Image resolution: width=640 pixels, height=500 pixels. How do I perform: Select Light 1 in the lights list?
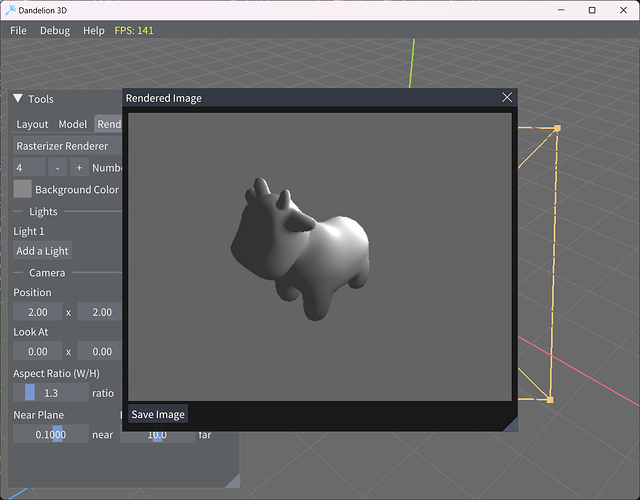[29, 231]
